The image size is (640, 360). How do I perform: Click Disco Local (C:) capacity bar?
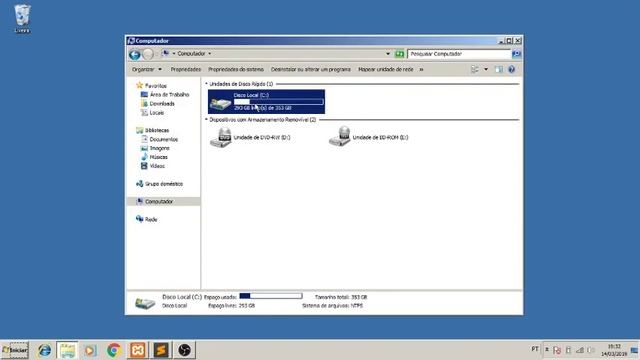(279, 102)
